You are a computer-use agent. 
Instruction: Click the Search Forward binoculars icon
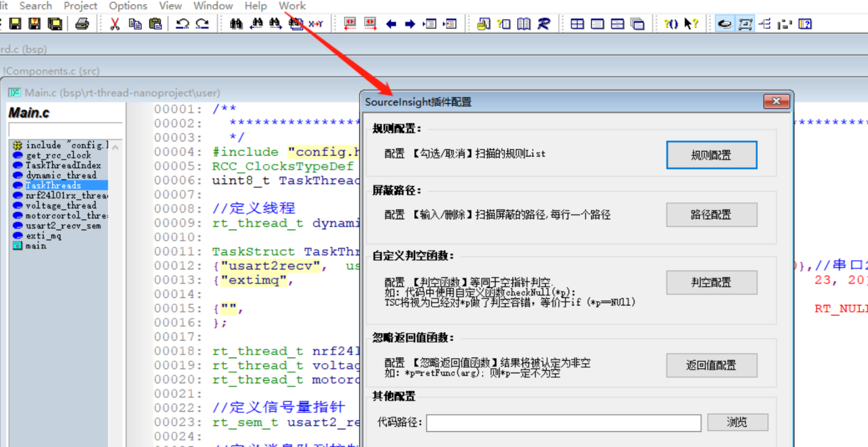coord(276,24)
